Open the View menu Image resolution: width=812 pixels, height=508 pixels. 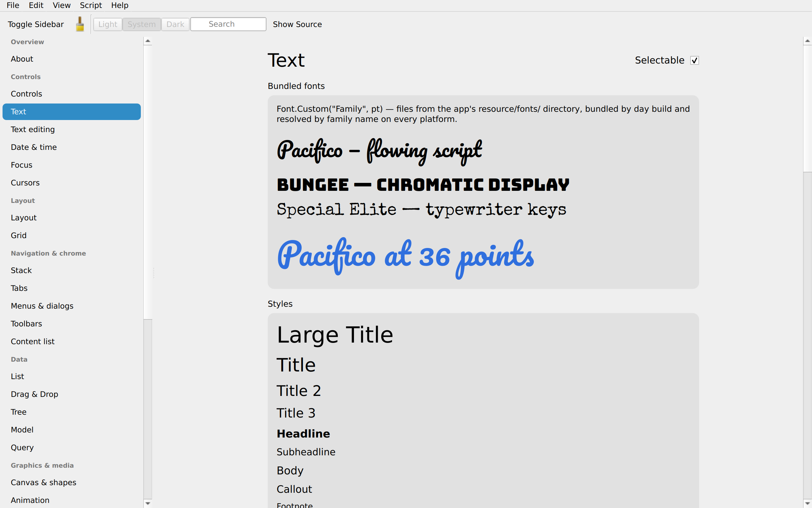click(62, 5)
